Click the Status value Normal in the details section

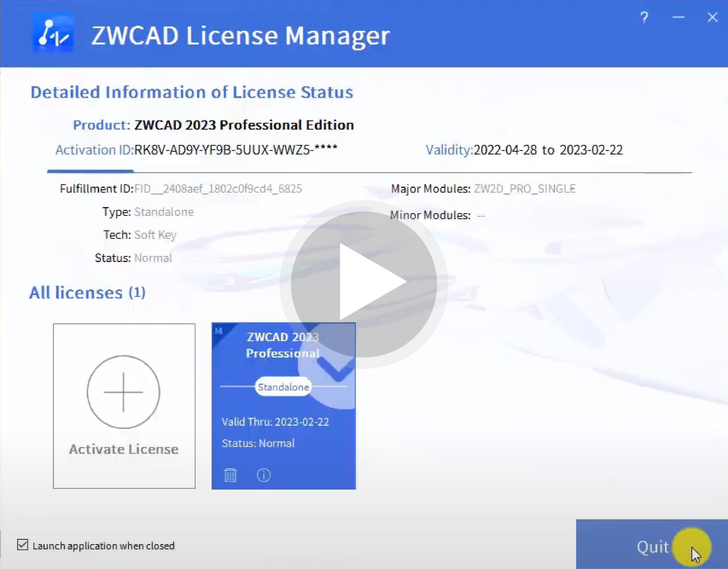[153, 258]
